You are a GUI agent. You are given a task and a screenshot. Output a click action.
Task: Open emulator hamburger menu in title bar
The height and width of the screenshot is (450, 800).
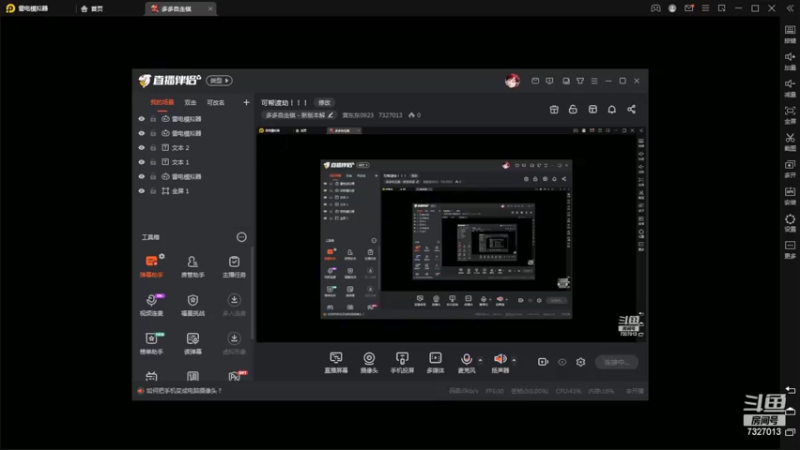tap(705, 8)
